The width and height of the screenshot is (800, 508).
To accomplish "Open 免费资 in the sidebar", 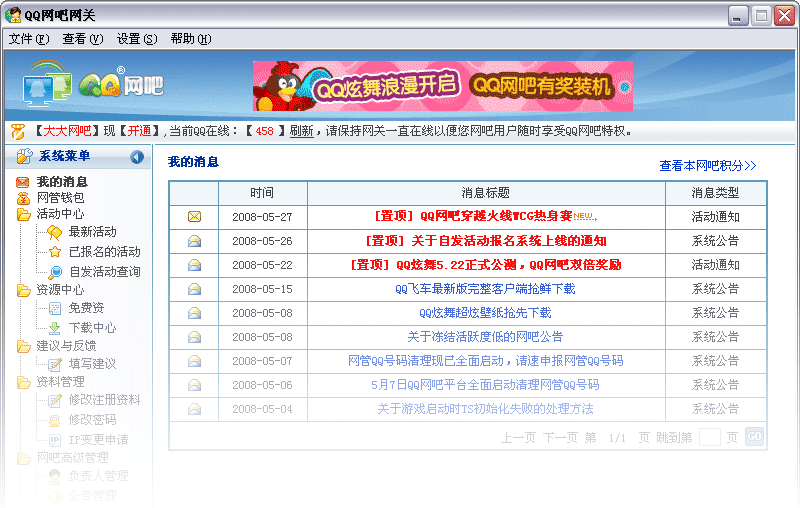I will 86,308.
